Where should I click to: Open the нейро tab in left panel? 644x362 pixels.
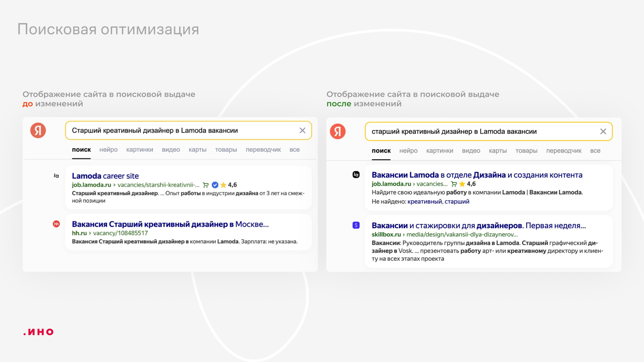pos(108,150)
